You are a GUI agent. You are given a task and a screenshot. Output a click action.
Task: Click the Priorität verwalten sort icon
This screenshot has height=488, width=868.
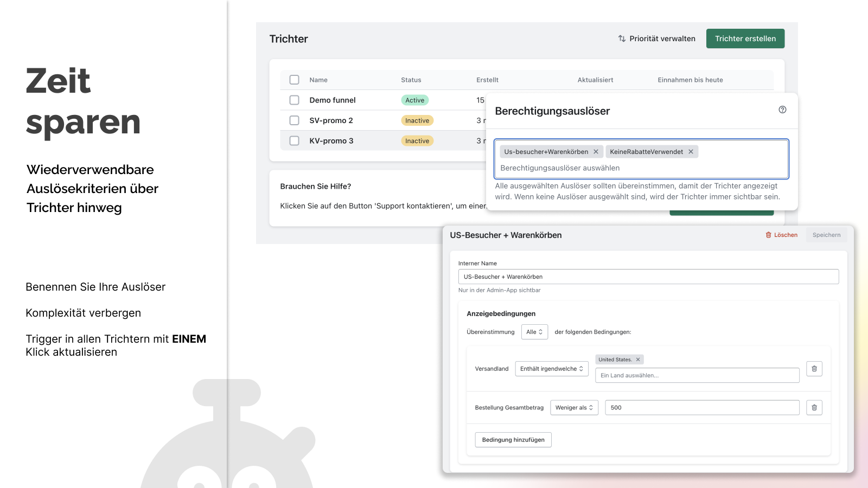pyautogui.click(x=622, y=38)
